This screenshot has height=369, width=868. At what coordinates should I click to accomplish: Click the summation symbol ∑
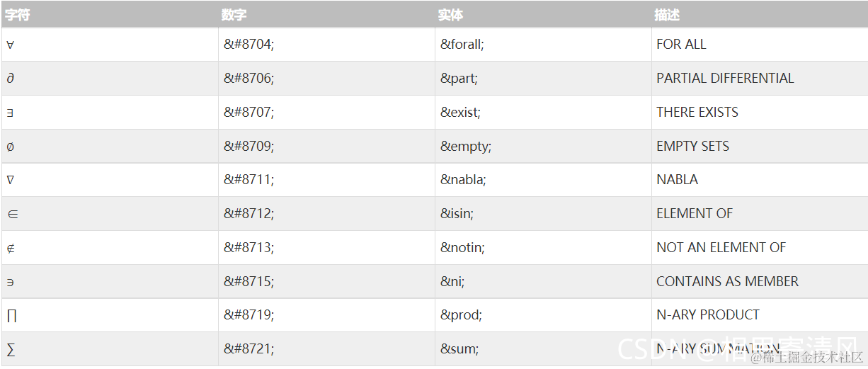[x=11, y=349]
